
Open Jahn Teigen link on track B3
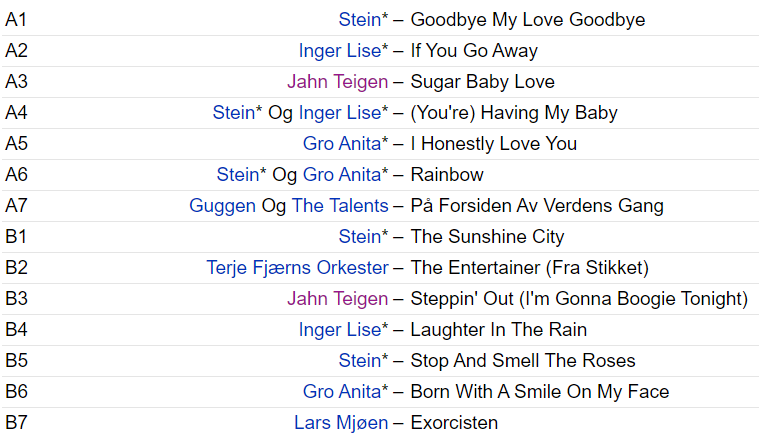coord(337,299)
